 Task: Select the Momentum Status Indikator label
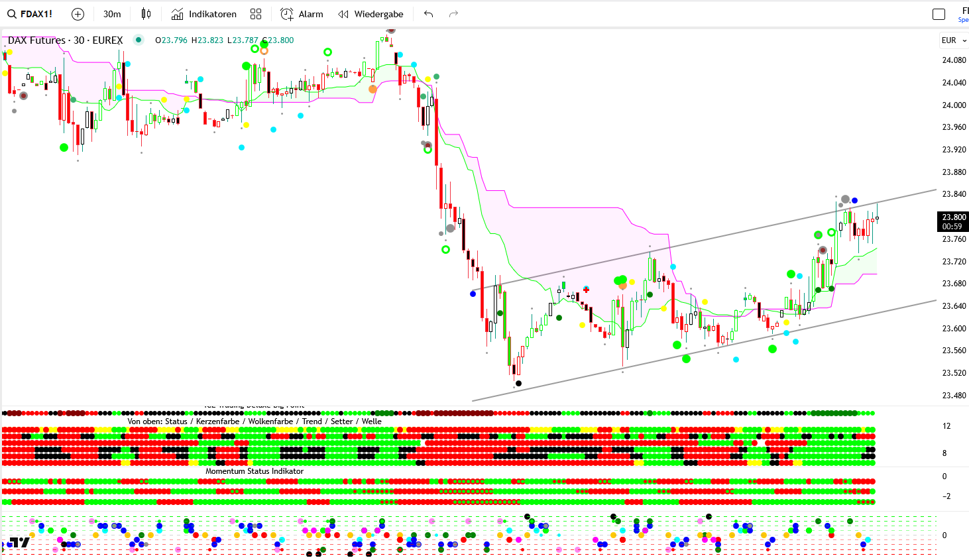point(255,471)
